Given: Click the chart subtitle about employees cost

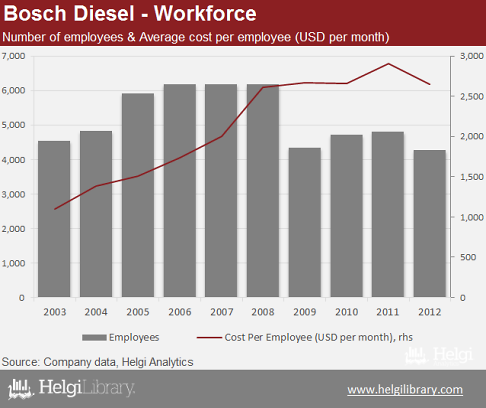Looking at the screenshot, I should (x=196, y=37).
